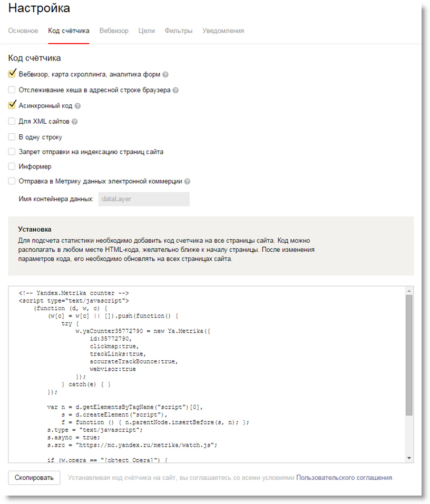The width and height of the screenshot is (430, 504).
Task: Click the Код счётчика section heading
Action: click(34, 58)
